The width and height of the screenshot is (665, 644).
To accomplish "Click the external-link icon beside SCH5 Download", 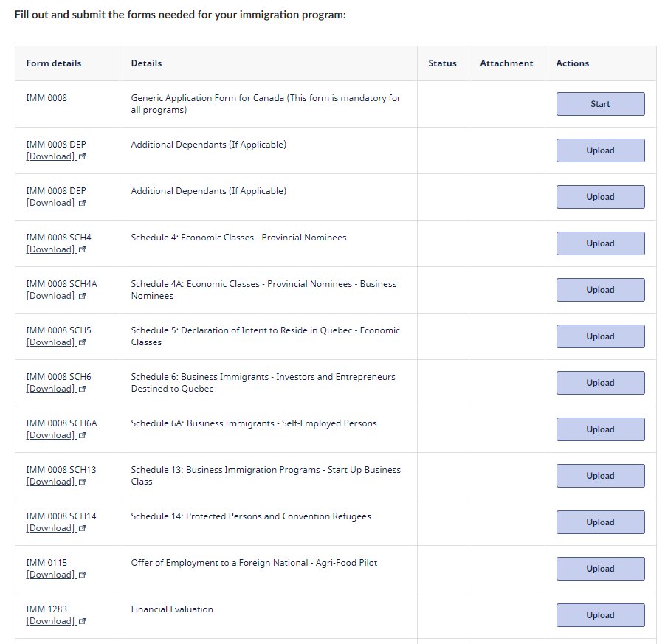I will tap(82, 343).
